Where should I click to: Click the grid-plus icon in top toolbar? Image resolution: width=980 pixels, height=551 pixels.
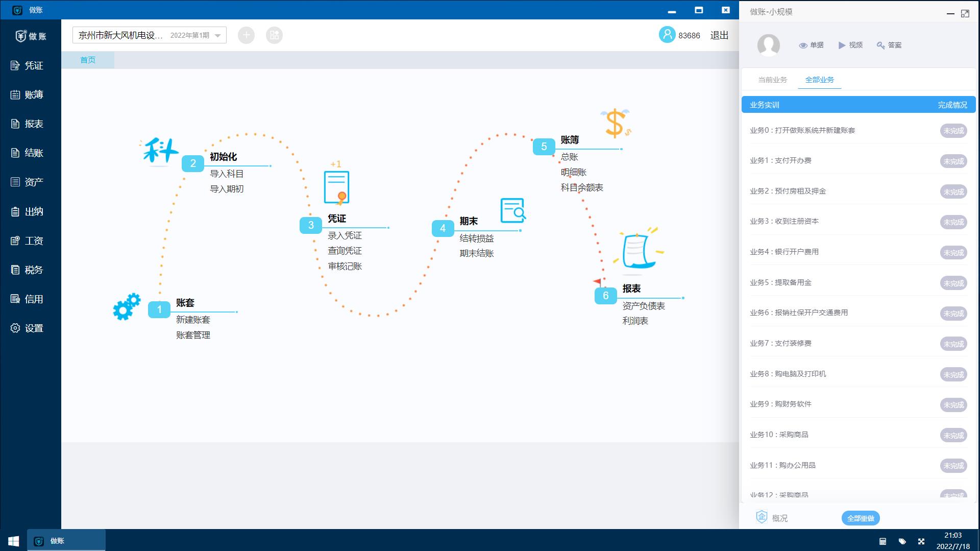pos(274,35)
